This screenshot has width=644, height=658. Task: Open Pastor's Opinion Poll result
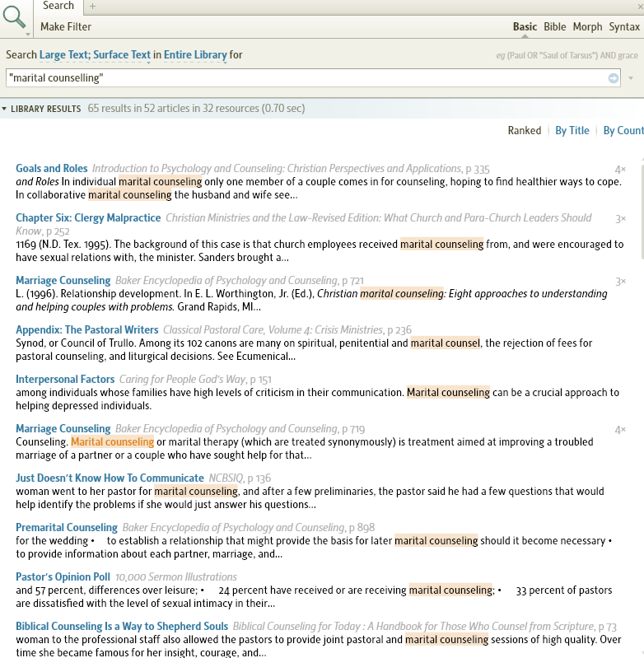coord(63,577)
